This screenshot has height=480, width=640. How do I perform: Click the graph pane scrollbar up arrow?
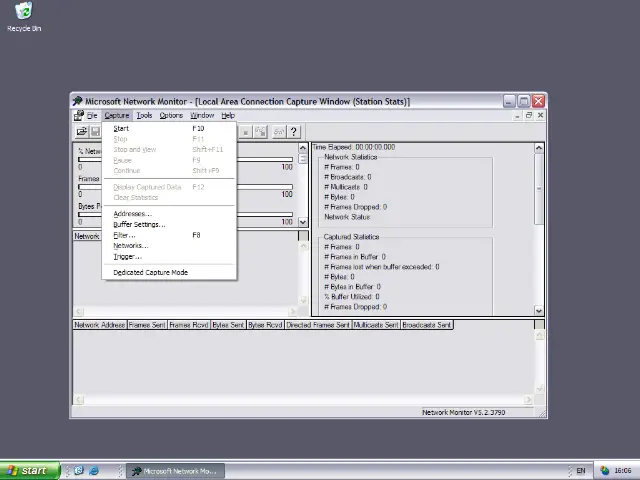click(303, 148)
